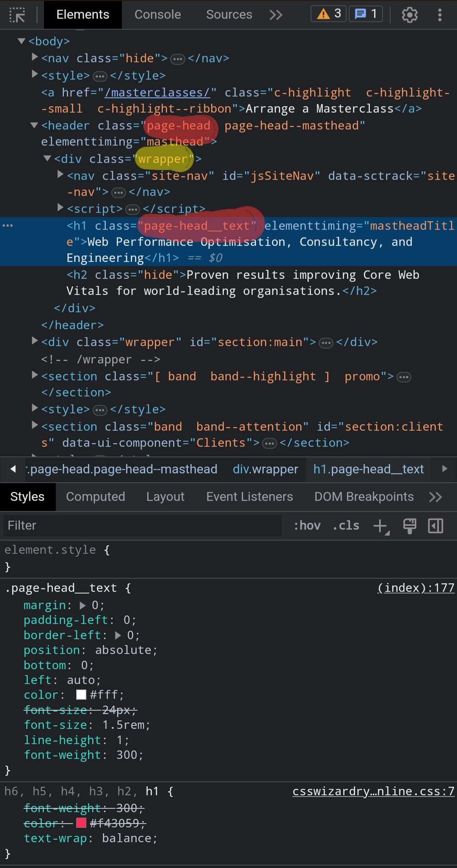
Task: Open DevTools settings gear
Action: pyautogui.click(x=409, y=15)
